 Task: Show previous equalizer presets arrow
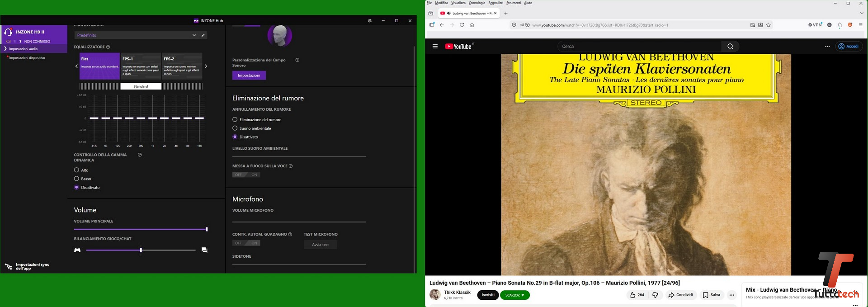[x=76, y=66]
